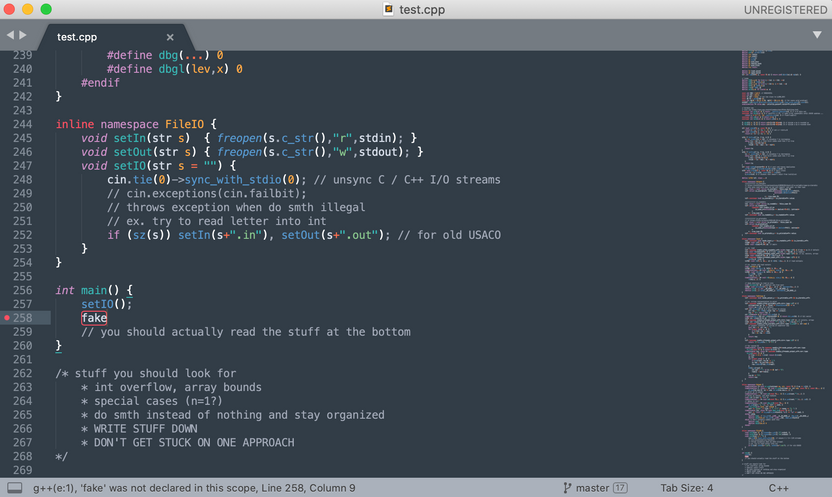Click the green macOS fullscreen button
832x497 pixels.
tap(46, 10)
